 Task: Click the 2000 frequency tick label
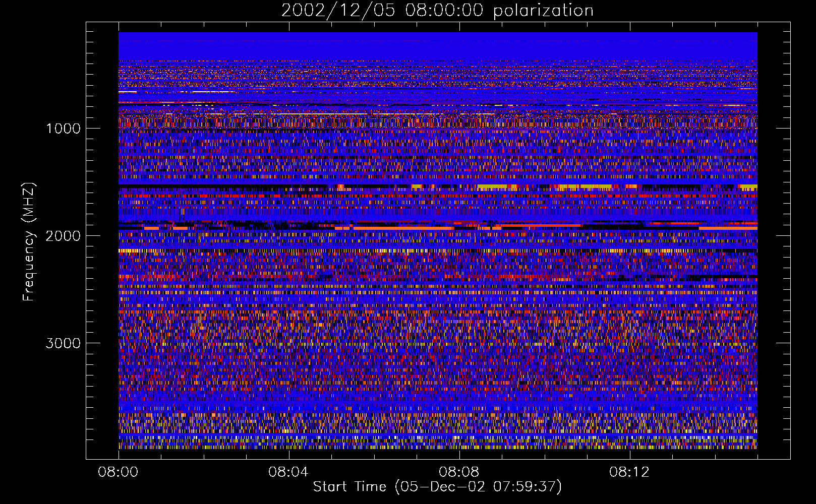(x=63, y=236)
